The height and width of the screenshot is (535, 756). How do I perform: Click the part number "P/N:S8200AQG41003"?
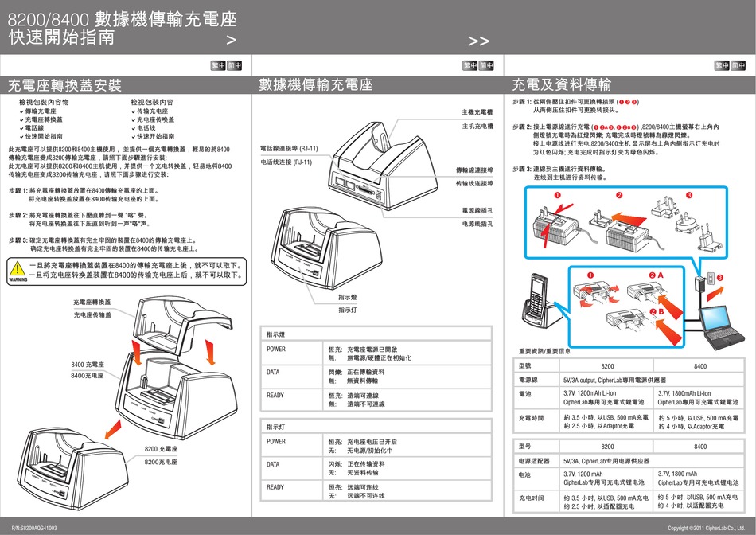34,529
